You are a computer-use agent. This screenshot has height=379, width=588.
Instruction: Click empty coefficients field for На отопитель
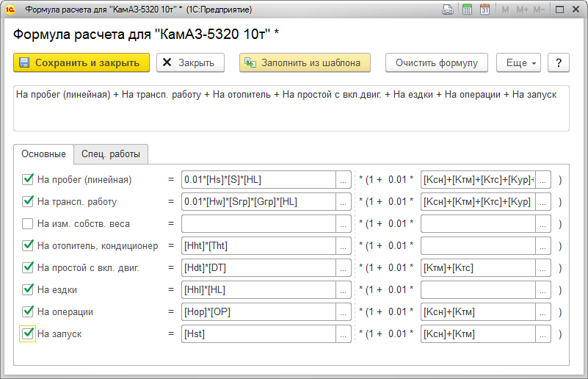pyautogui.click(x=478, y=245)
